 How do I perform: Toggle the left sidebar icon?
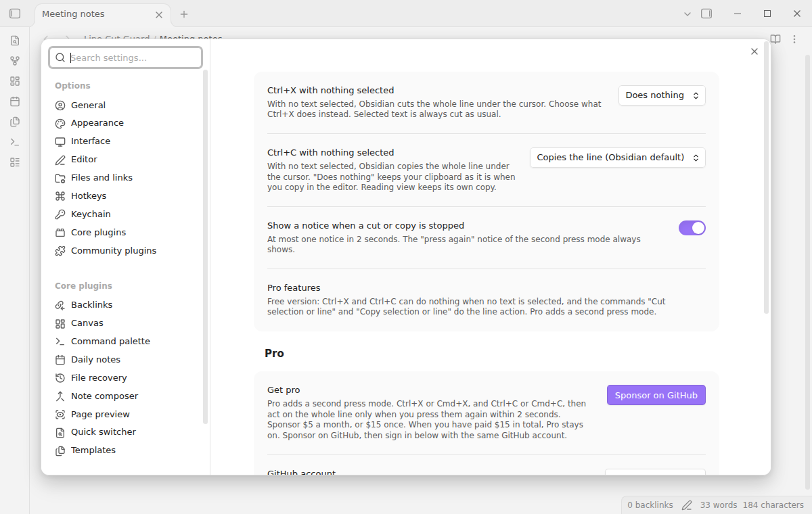click(15, 14)
